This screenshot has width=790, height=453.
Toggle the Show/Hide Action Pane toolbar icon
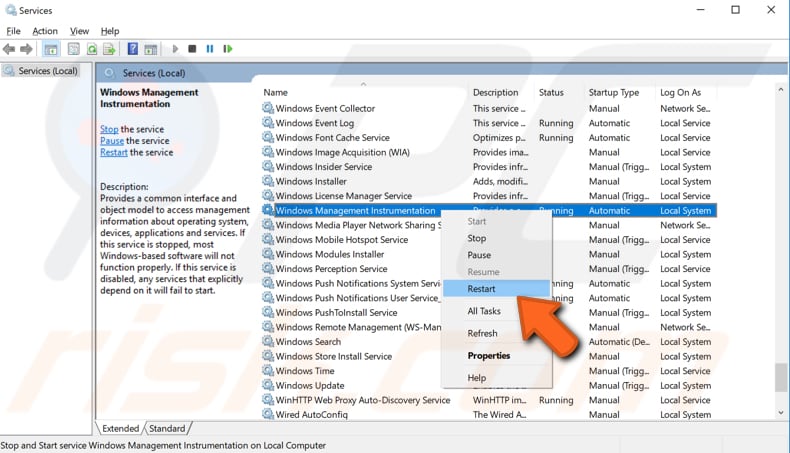[x=151, y=49]
